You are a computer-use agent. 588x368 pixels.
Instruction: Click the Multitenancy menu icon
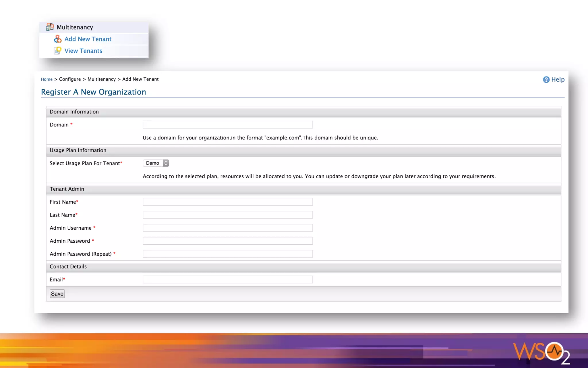tap(50, 27)
